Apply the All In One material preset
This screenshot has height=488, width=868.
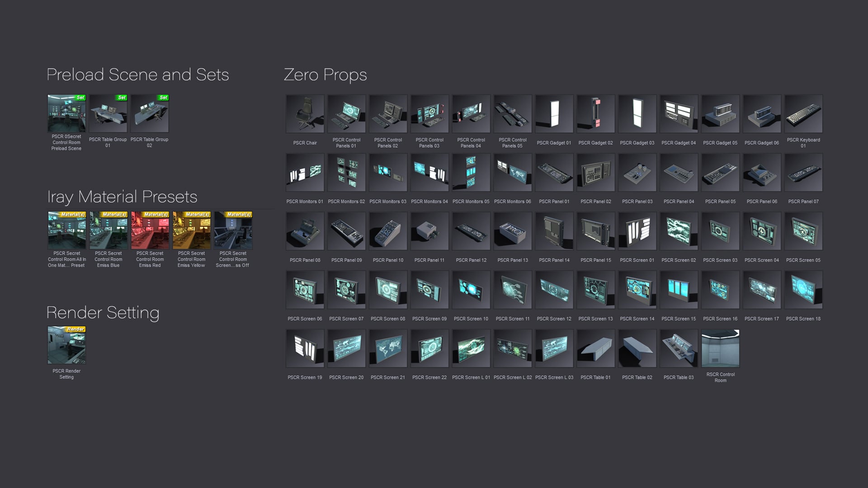pyautogui.click(x=66, y=230)
